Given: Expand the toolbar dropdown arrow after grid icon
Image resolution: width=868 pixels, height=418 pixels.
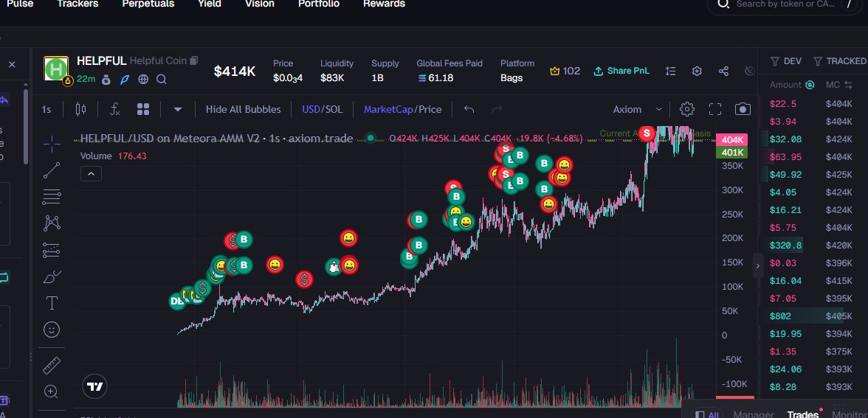Looking at the screenshot, I should (178, 109).
